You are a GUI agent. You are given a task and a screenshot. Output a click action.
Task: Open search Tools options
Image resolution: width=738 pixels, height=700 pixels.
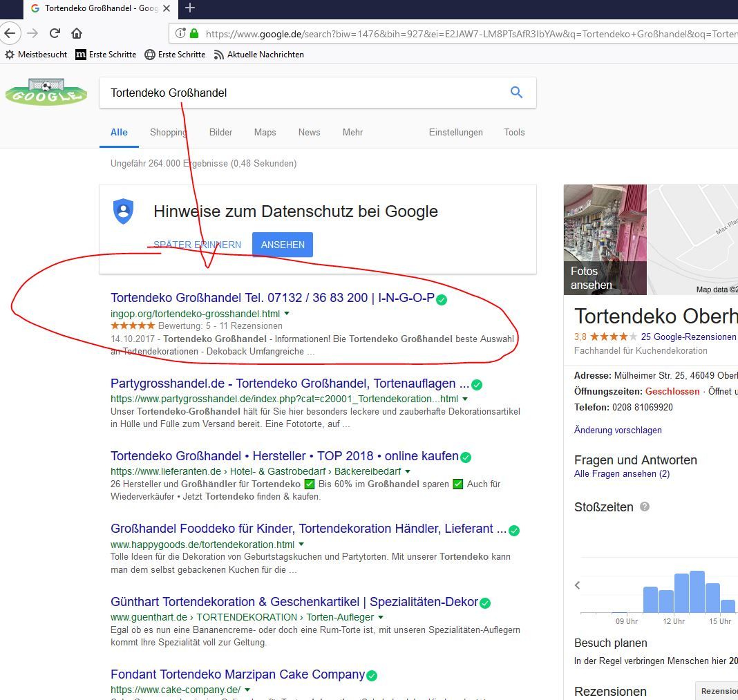pos(514,132)
